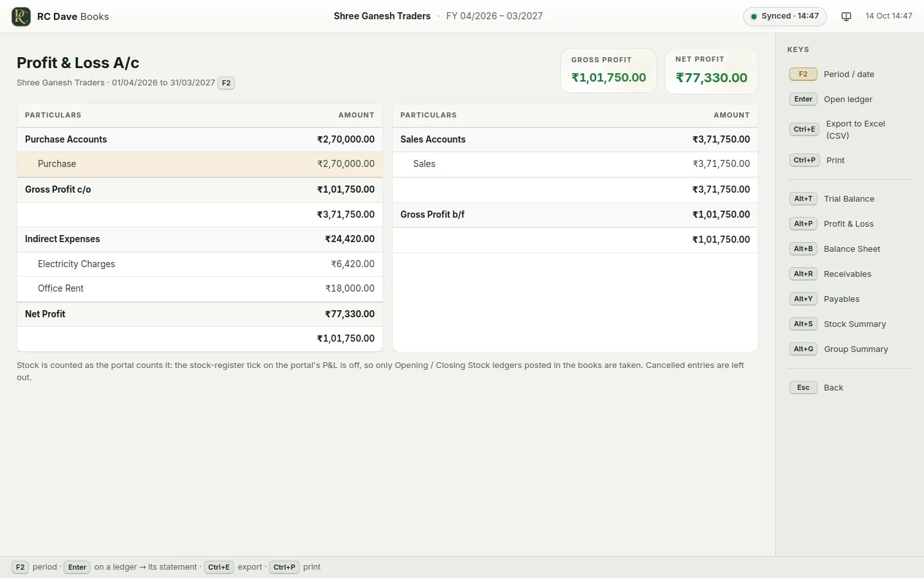Viewport: 924px width, 578px height.
Task: Select Export to Excel (CSV) option
Action: tap(850, 130)
